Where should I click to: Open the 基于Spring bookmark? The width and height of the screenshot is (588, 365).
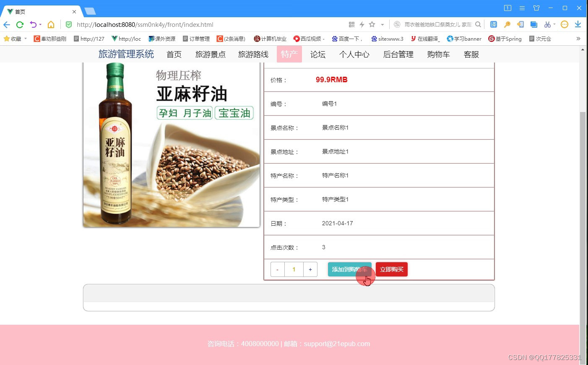click(x=505, y=39)
